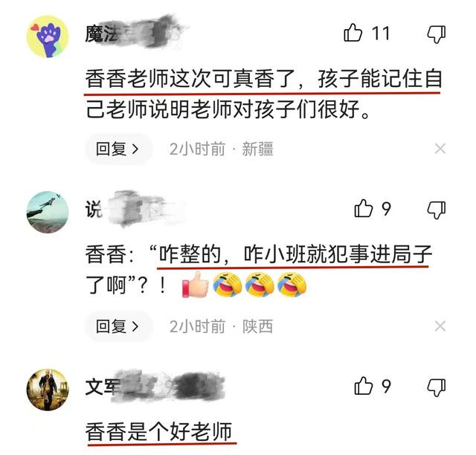This screenshot has width=476, height=455.
Task: Open username starting with 文军
Action: point(155,387)
